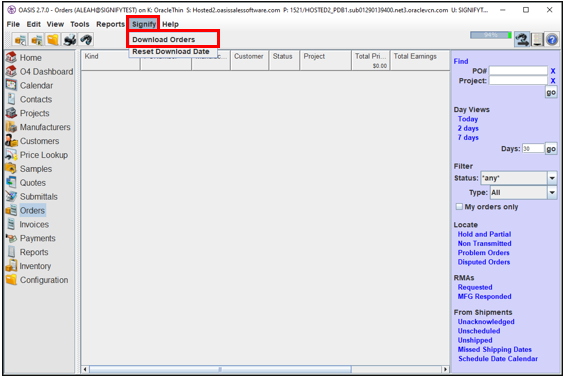Open the Schedule Date Calendar link
Image resolution: width=563 pixels, height=377 pixels.
(x=498, y=359)
